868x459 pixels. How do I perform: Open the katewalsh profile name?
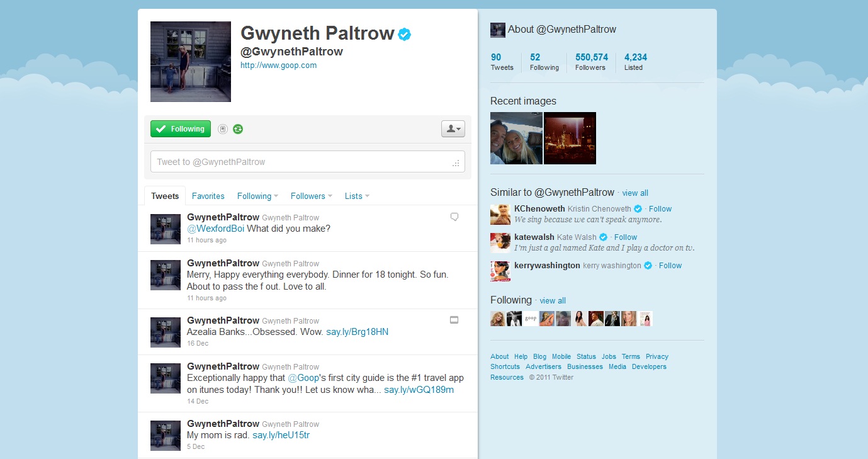(x=534, y=237)
